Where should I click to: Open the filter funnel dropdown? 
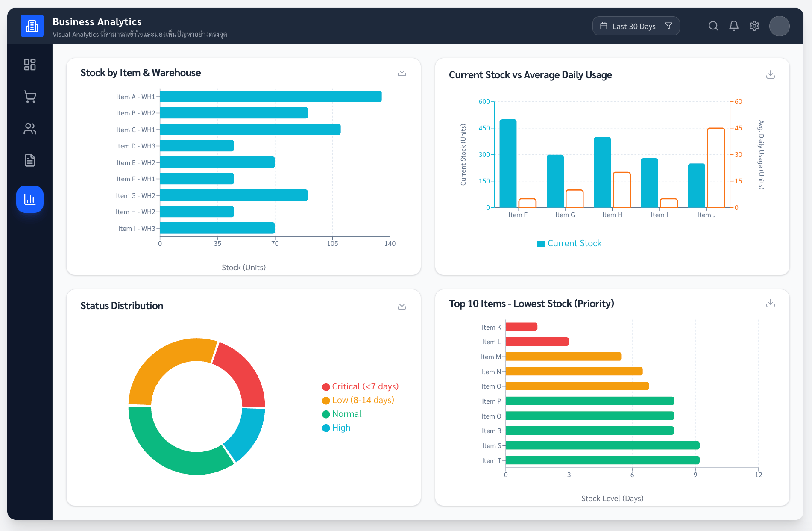(669, 26)
